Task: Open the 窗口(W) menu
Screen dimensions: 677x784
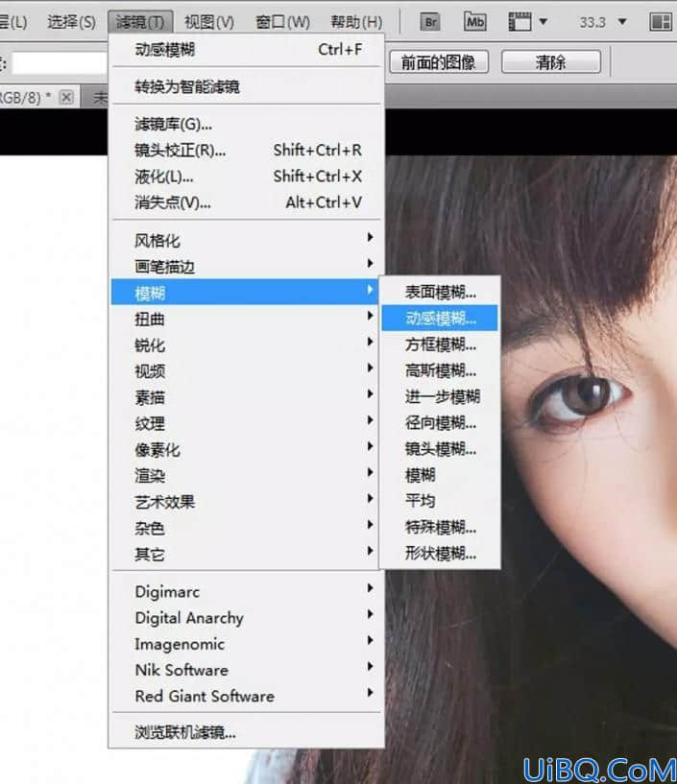Action: pyautogui.click(x=282, y=22)
